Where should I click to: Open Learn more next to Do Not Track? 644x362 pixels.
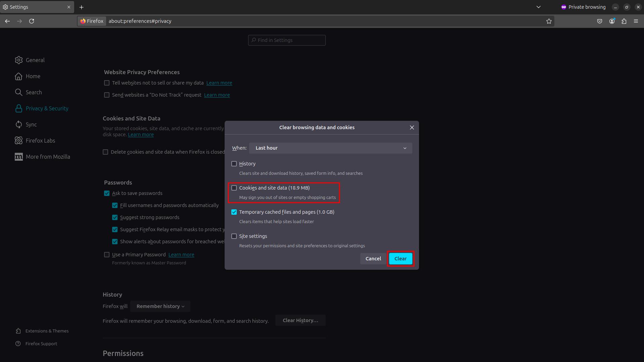[x=217, y=95]
